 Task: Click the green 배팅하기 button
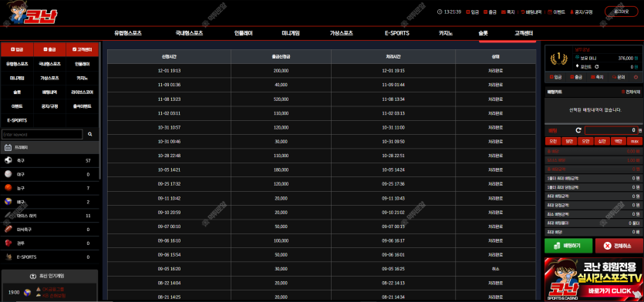coord(568,246)
